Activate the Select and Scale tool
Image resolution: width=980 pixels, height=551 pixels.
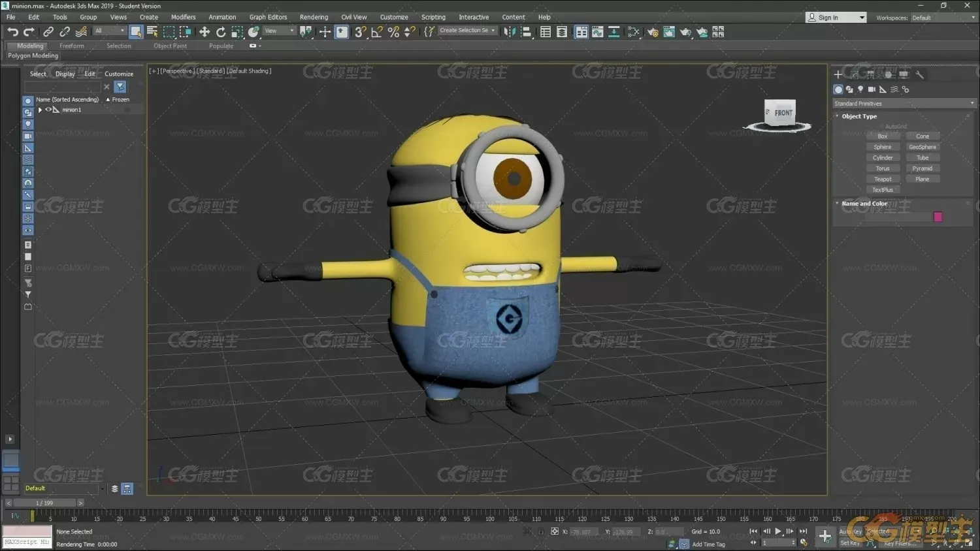(x=237, y=32)
